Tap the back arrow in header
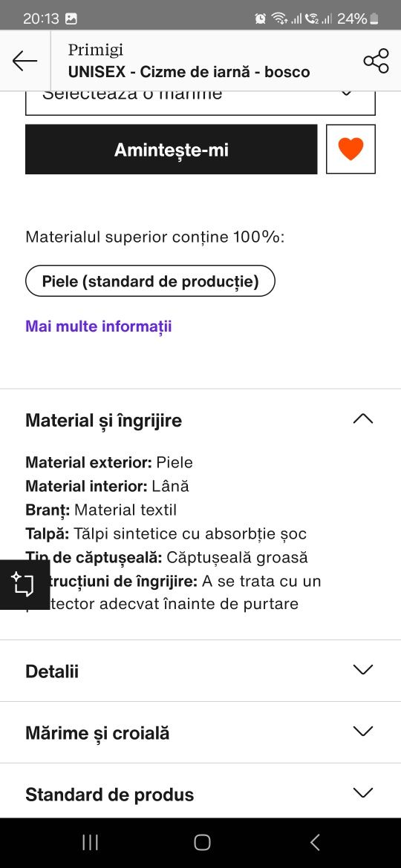This screenshot has width=401, height=868. tap(25, 60)
